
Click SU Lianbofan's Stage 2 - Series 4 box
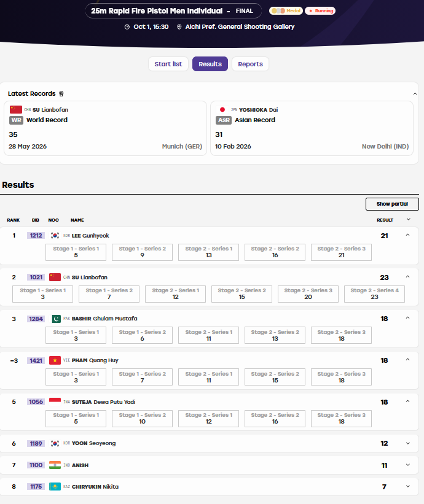[374, 294]
